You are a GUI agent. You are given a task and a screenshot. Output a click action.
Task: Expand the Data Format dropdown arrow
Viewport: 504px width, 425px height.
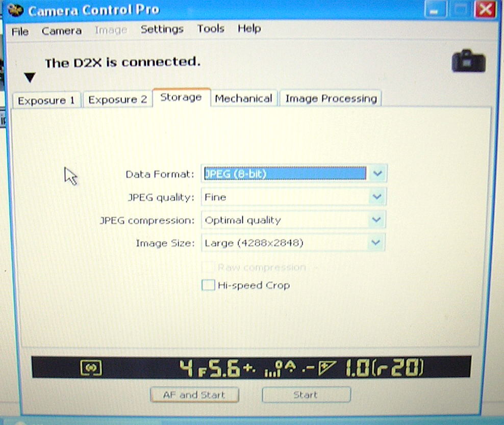(377, 174)
